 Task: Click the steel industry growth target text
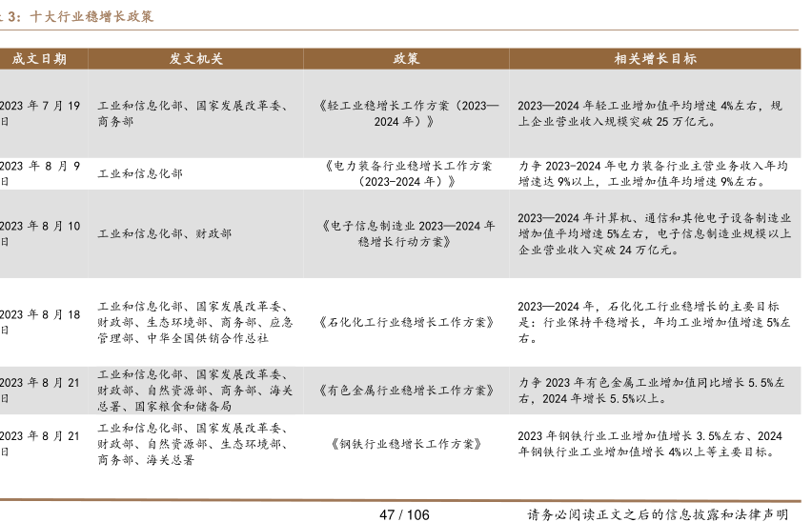(654, 444)
